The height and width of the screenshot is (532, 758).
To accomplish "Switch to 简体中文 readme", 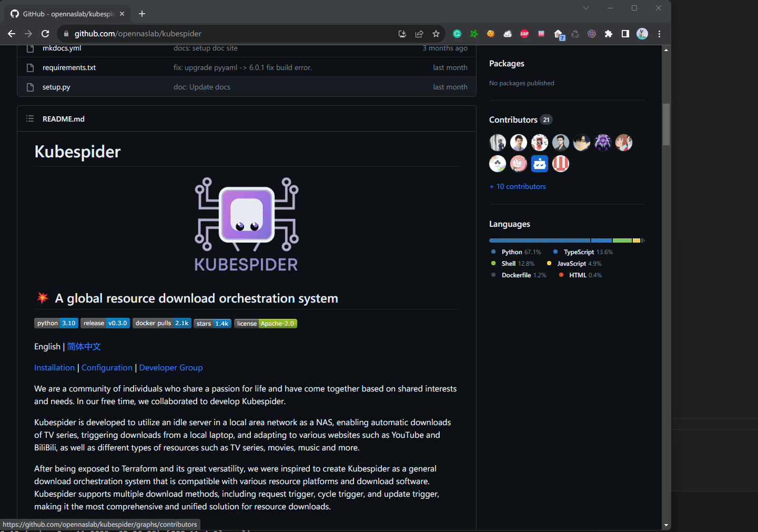I will coord(84,346).
